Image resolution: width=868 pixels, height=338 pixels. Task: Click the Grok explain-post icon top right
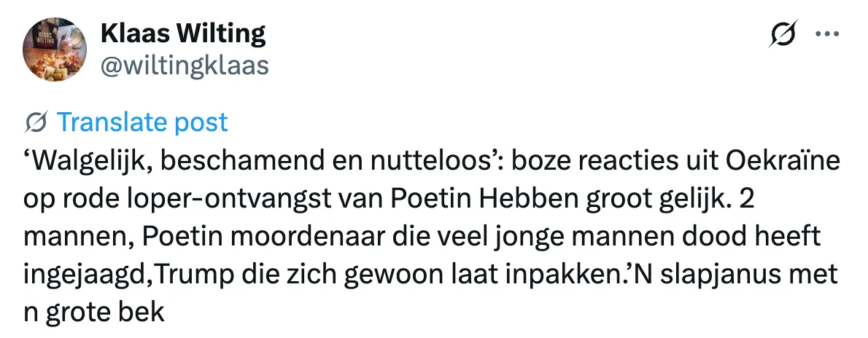tap(783, 34)
